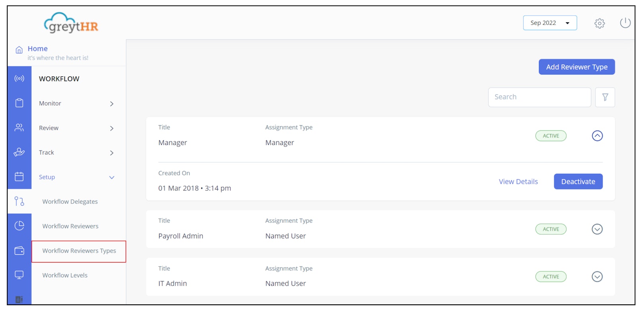Screen dimensions: 644x310
Task: Click the Add Reviewer Type button
Action: (576, 67)
